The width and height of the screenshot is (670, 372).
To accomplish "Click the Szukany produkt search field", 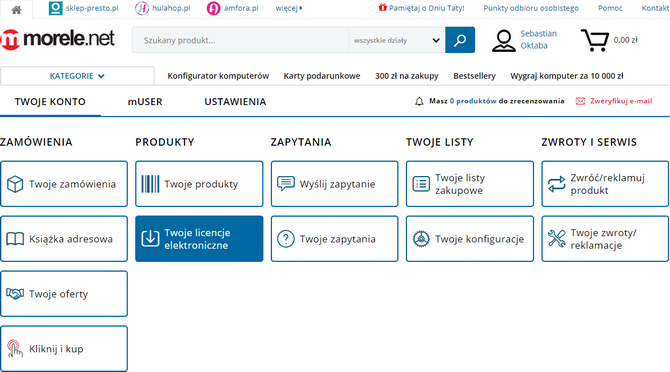I will (x=241, y=40).
